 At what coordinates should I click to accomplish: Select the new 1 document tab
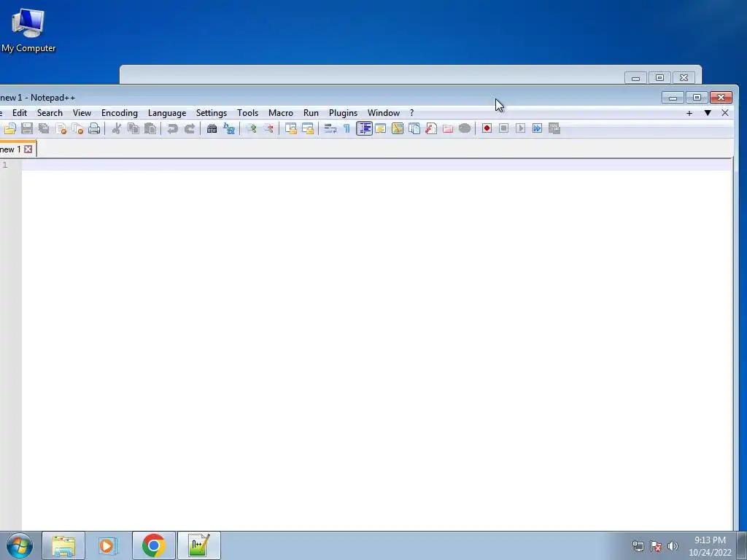click(10, 149)
